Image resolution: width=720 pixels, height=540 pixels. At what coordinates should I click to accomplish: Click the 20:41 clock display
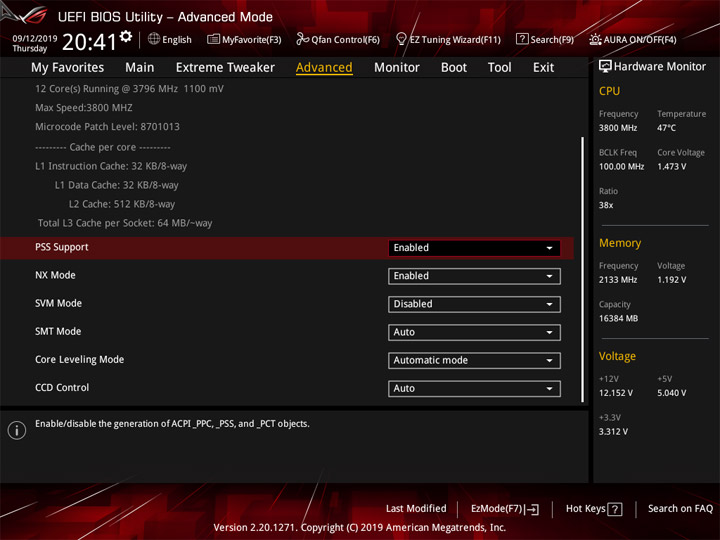click(x=90, y=42)
